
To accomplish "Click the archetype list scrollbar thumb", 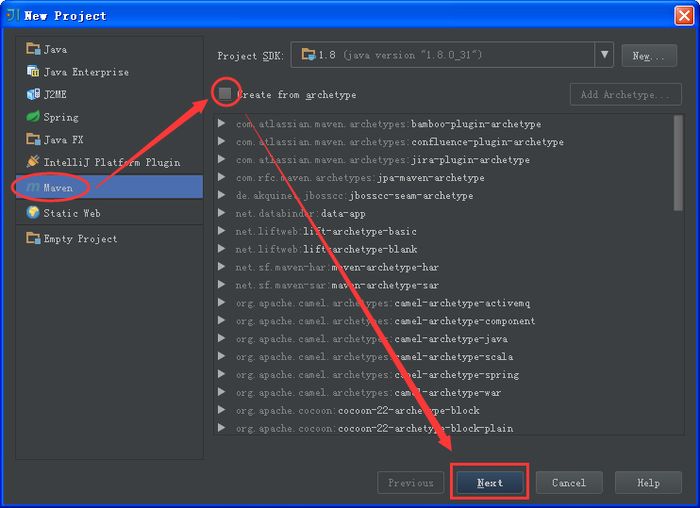I will 678,163.
